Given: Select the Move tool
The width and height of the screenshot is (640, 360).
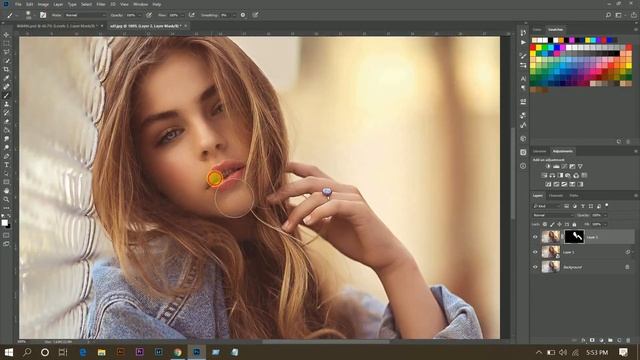Looking at the screenshot, I should (x=7, y=34).
